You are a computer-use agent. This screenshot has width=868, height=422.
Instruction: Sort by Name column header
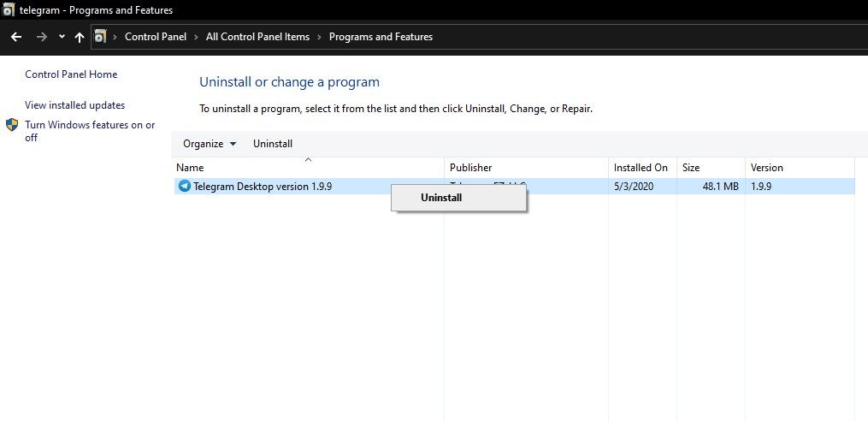click(x=310, y=168)
